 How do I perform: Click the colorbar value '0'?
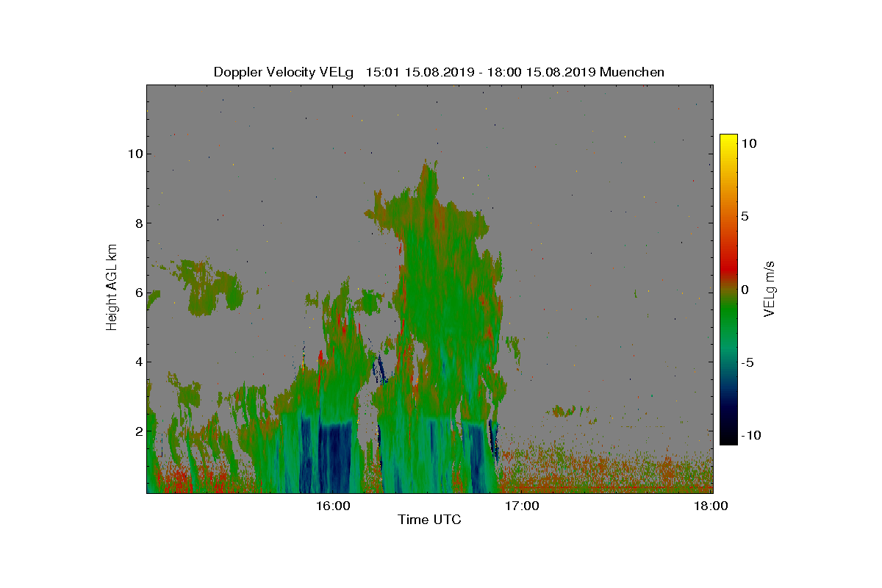tap(745, 290)
